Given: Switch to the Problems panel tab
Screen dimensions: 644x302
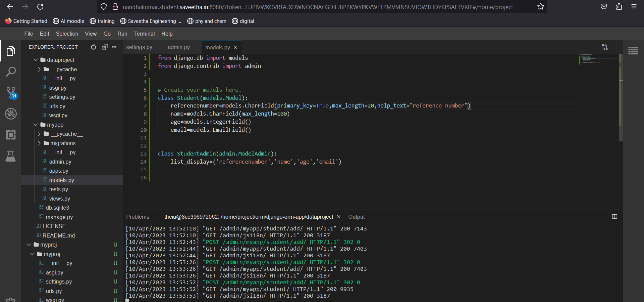Looking at the screenshot, I should point(138,217).
